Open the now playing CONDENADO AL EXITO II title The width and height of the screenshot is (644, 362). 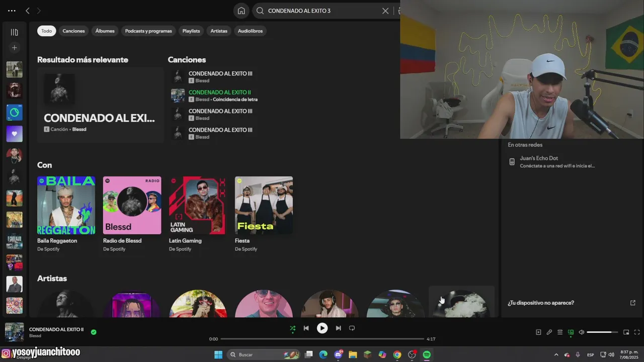tap(56, 329)
